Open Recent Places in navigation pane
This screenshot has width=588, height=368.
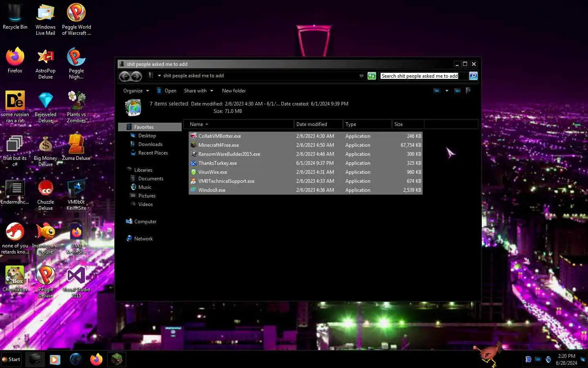click(153, 153)
